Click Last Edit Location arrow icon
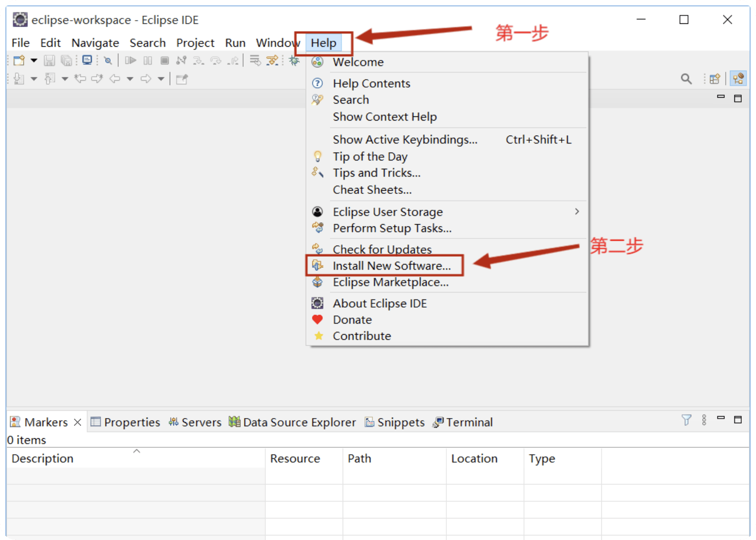The image size is (756, 540). [80, 79]
